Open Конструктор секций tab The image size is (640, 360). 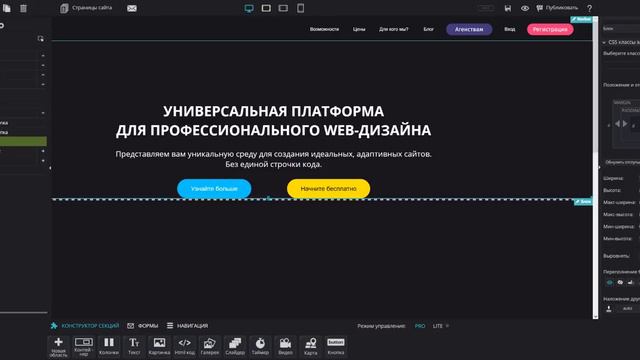pos(85,326)
